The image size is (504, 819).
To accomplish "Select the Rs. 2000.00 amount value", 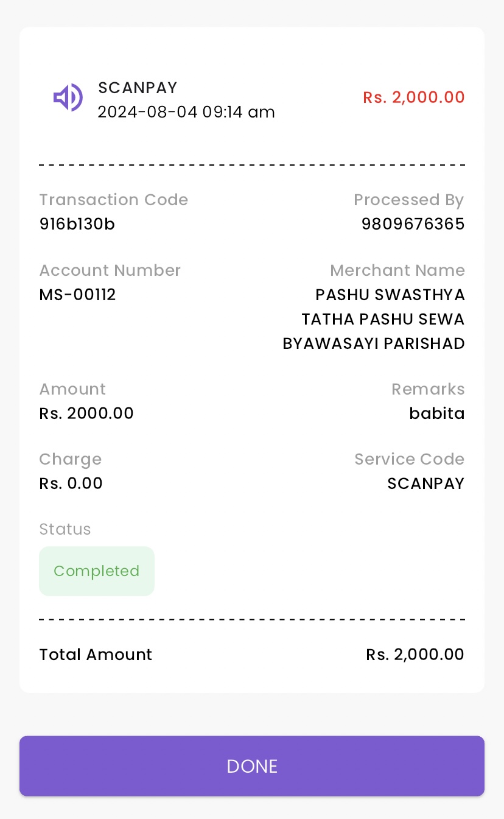I will coord(86,413).
